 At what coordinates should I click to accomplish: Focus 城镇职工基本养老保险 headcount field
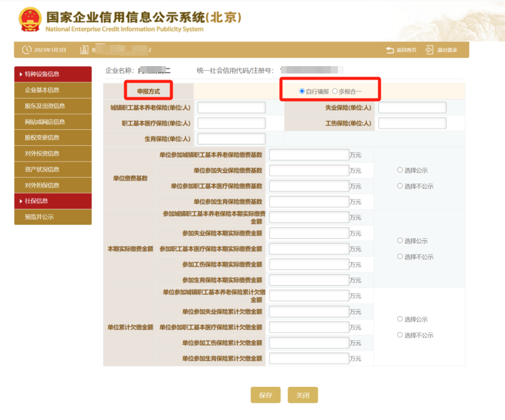click(x=231, y=108)
